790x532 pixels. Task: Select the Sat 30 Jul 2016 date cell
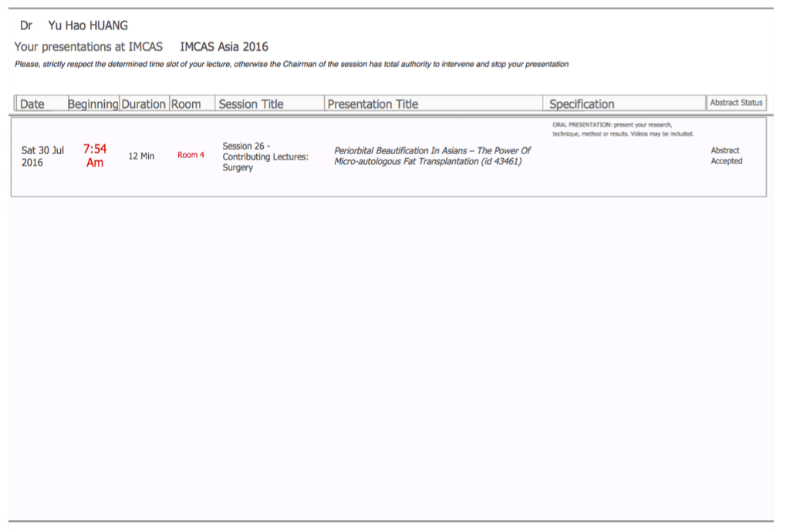point(42,156)
